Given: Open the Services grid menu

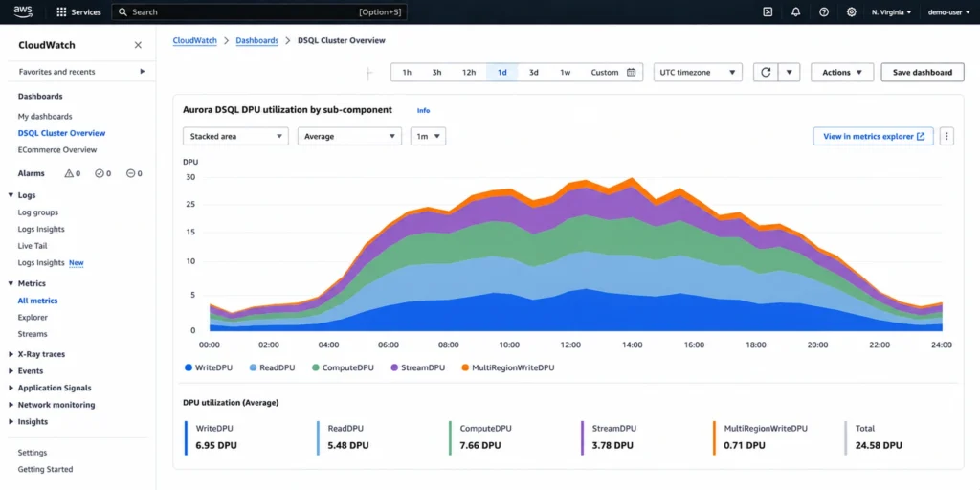Looking at the screenshot, I should [x=78, y=11].
